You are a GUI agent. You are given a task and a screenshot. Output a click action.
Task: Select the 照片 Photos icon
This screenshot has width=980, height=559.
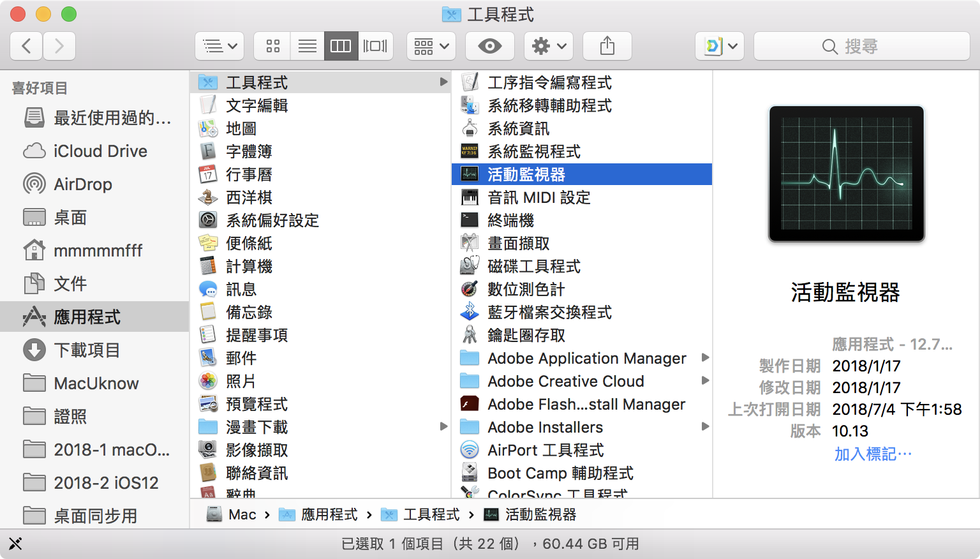[x=208, y=381]
